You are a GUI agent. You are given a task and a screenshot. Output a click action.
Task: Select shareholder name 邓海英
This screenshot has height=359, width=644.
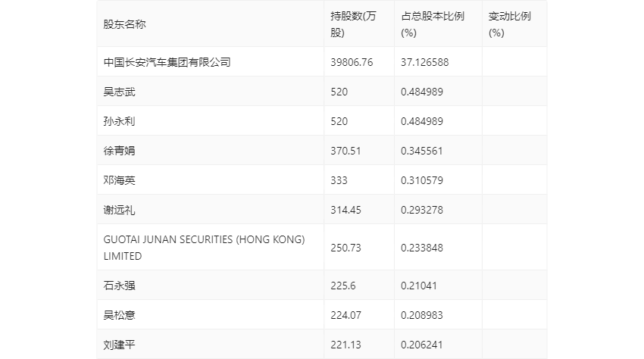119,180
